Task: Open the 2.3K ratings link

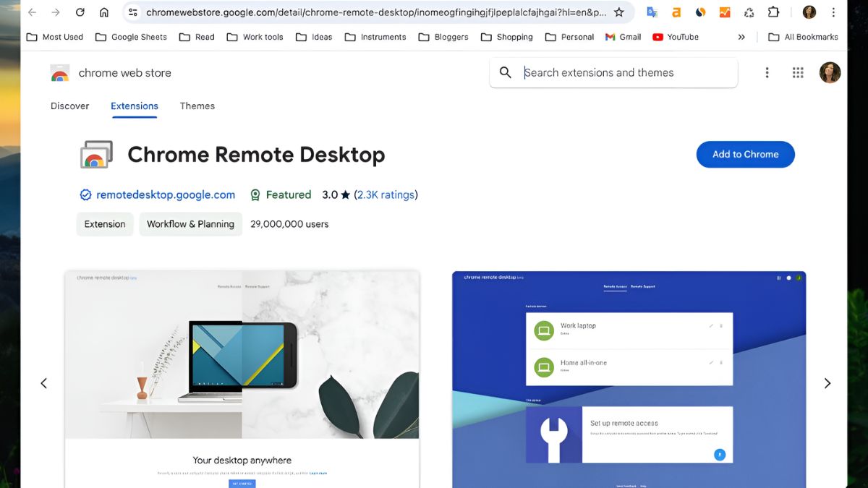Action: pos(386,194)
